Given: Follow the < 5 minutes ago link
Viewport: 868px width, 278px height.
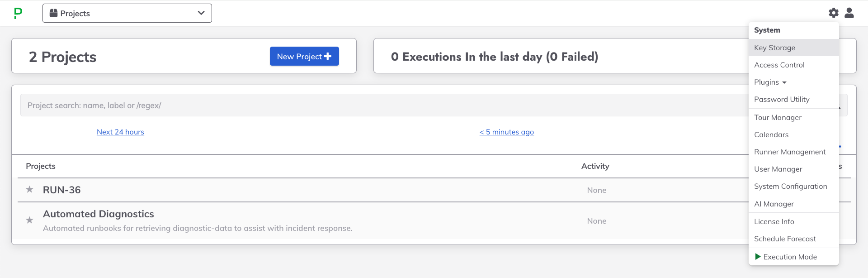Looking at the screenshot, I should click(x=506, y=132).
